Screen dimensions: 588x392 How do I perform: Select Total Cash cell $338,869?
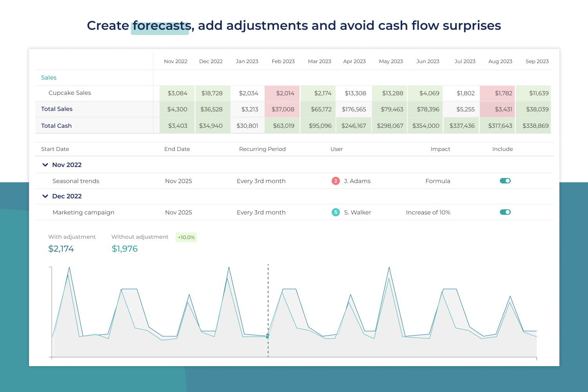click(534, 126)
